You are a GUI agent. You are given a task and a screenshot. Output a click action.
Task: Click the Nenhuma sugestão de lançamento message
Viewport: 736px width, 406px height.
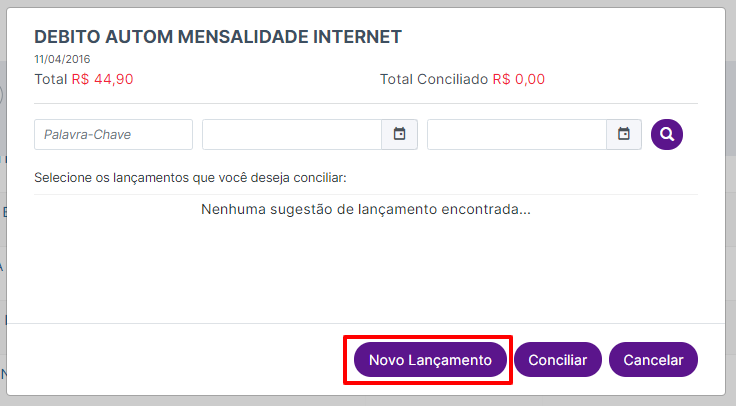(366, 209)
